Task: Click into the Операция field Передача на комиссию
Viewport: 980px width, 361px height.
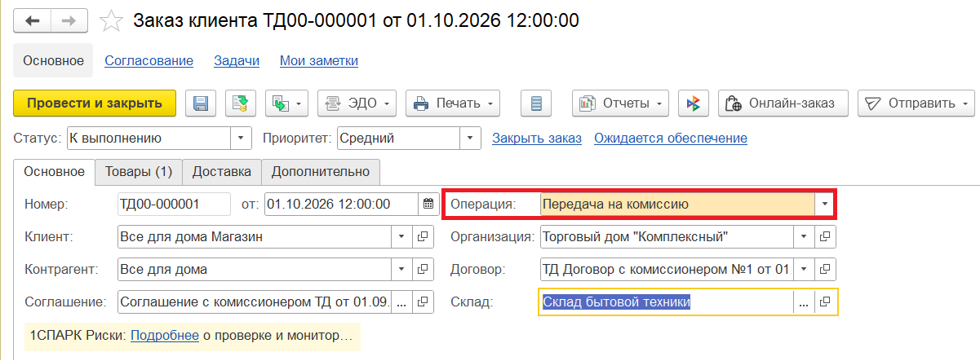Action: coord(677,204)
